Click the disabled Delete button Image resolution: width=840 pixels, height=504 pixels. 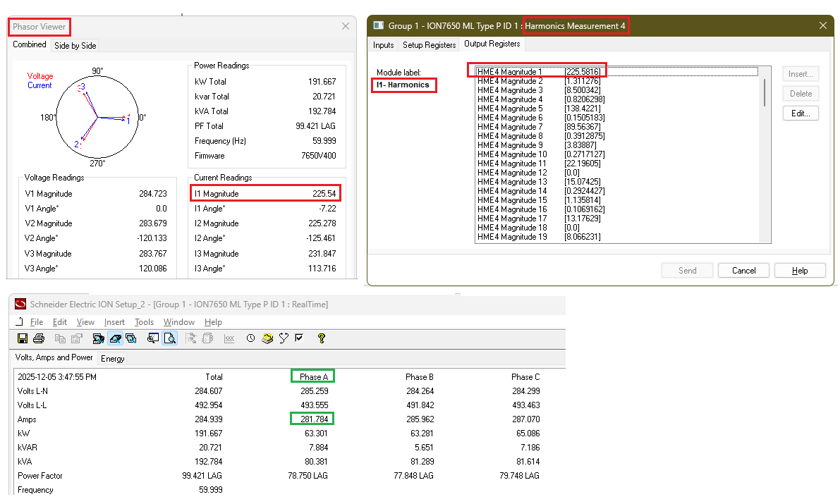(801, 94)
